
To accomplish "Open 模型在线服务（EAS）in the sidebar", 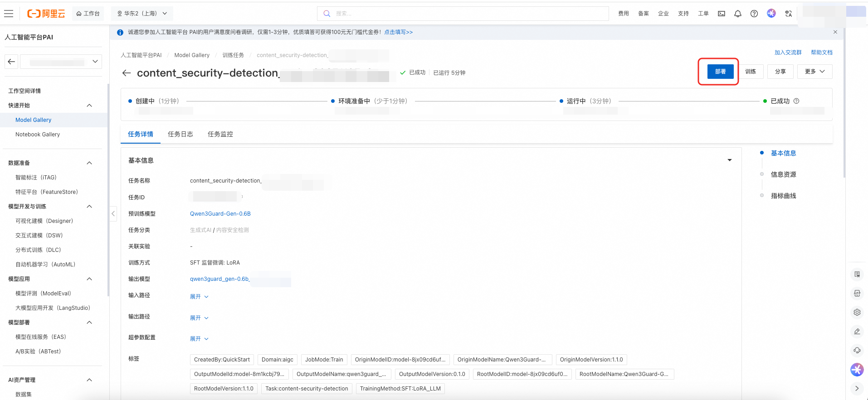I will (x=41, y=337).
